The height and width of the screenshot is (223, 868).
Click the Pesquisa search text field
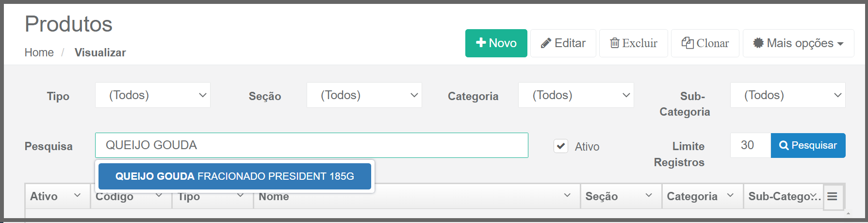311,145
